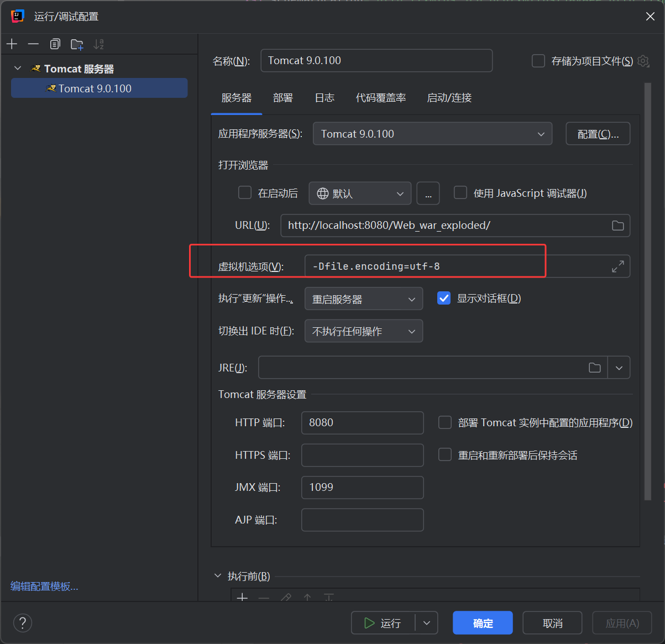Viewport: 665px width, 644px height.
Task: Copy the selected configuration
Action: (55, 44)
